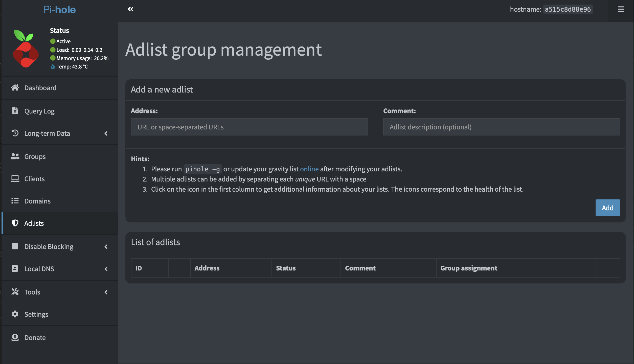
Task: Navigate to Clients
Action: (60, 179)
